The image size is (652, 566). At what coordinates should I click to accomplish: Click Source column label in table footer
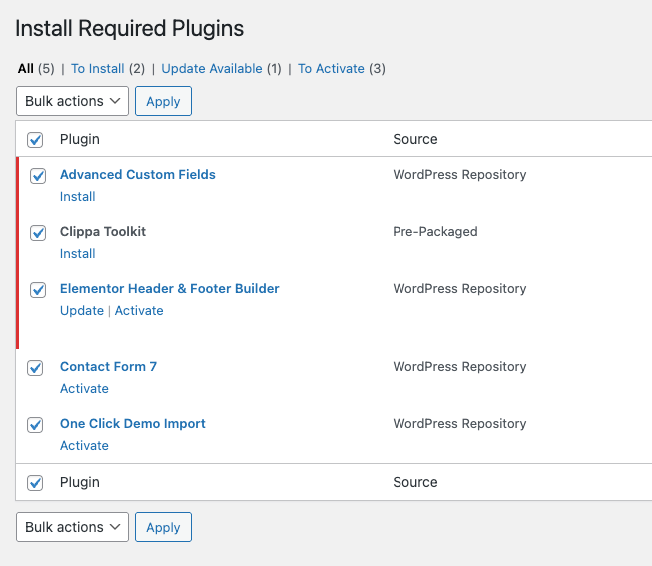coord(415,482)
